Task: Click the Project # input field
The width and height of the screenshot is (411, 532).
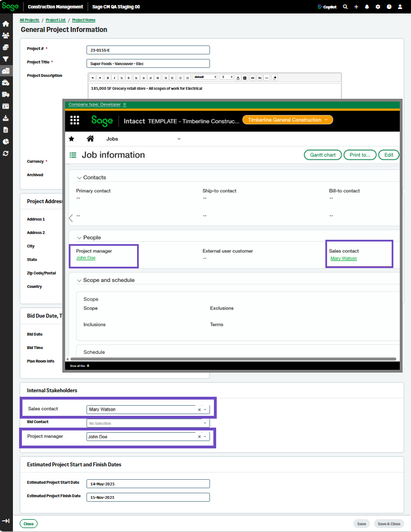Action: pyautogui.click(x=148, y=50)
